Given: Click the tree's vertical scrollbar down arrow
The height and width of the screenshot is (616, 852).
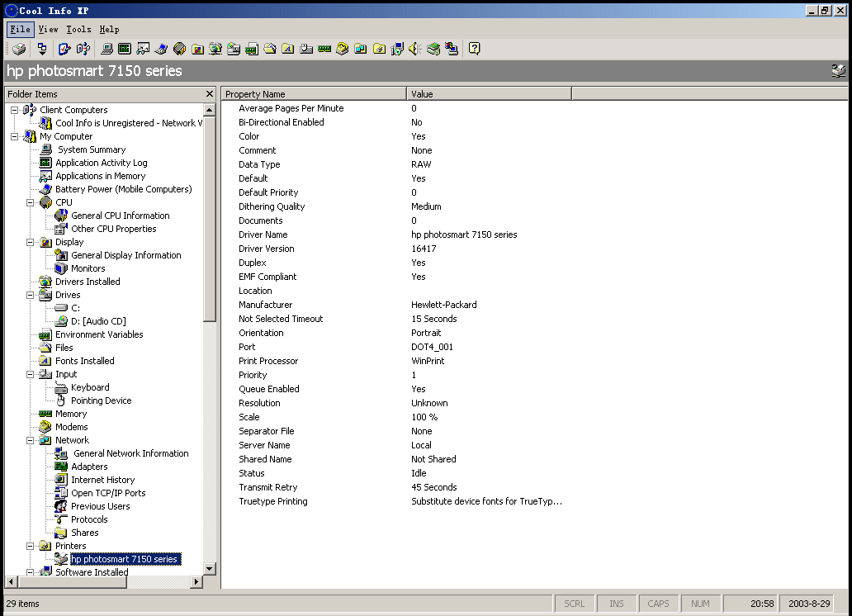Looking at the screenshot, I should point(210,569).
